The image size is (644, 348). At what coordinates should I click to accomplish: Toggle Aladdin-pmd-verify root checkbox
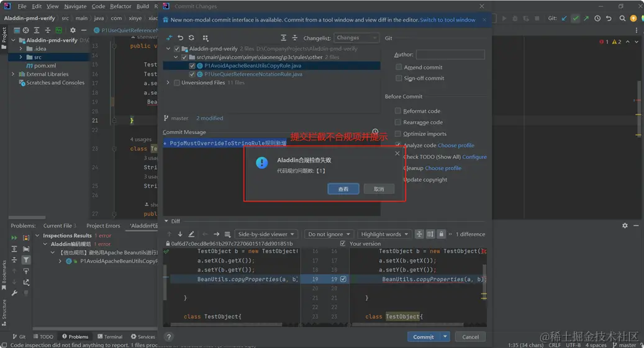(176, 49)
